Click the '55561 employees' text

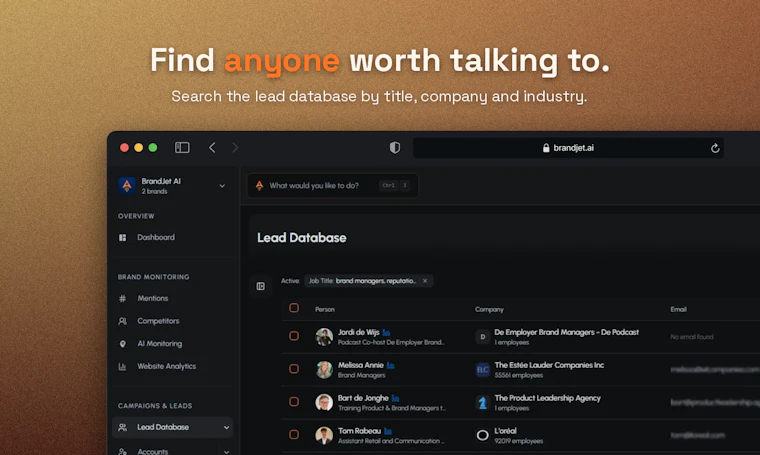[519, 376]
